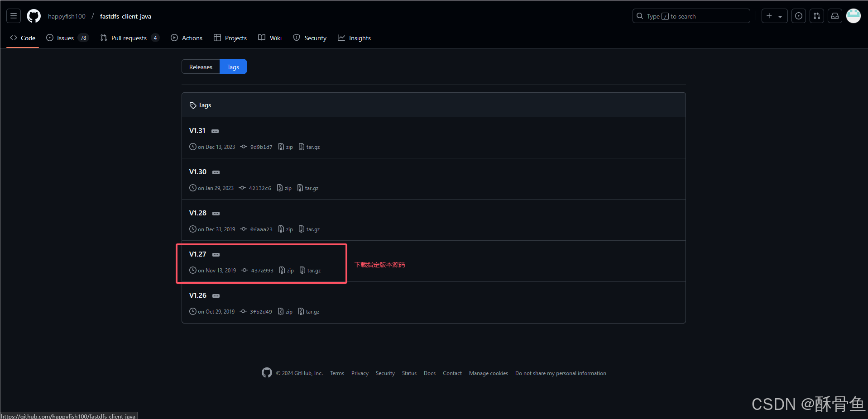Switch to the Code tab
Viewport: 868px width, 419px height.
point(23,38)
